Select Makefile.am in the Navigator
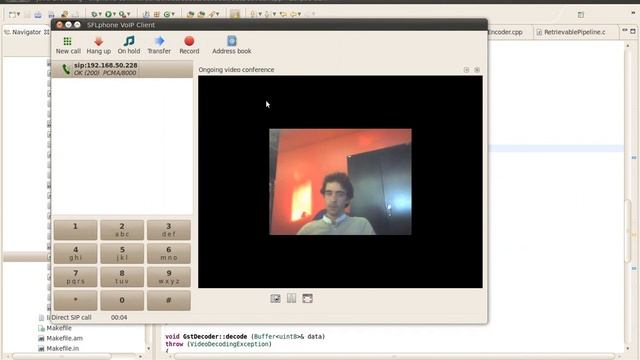Screen dimensions: 640x360 pos(64,338)
